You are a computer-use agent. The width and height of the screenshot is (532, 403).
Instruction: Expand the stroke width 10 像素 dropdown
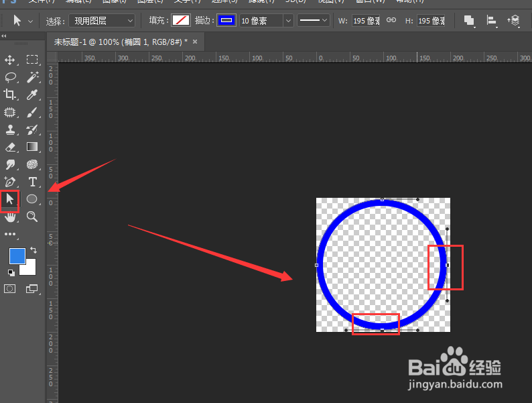(x=288, y=21)
